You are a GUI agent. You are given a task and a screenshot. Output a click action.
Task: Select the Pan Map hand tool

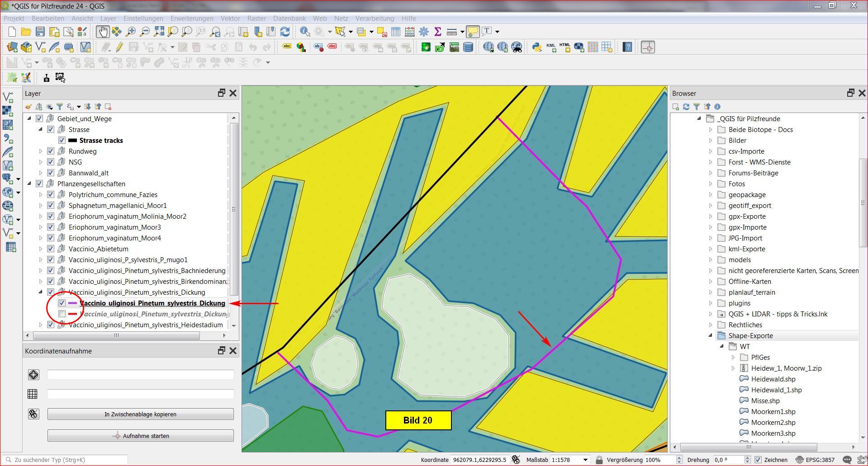point(103,32)
